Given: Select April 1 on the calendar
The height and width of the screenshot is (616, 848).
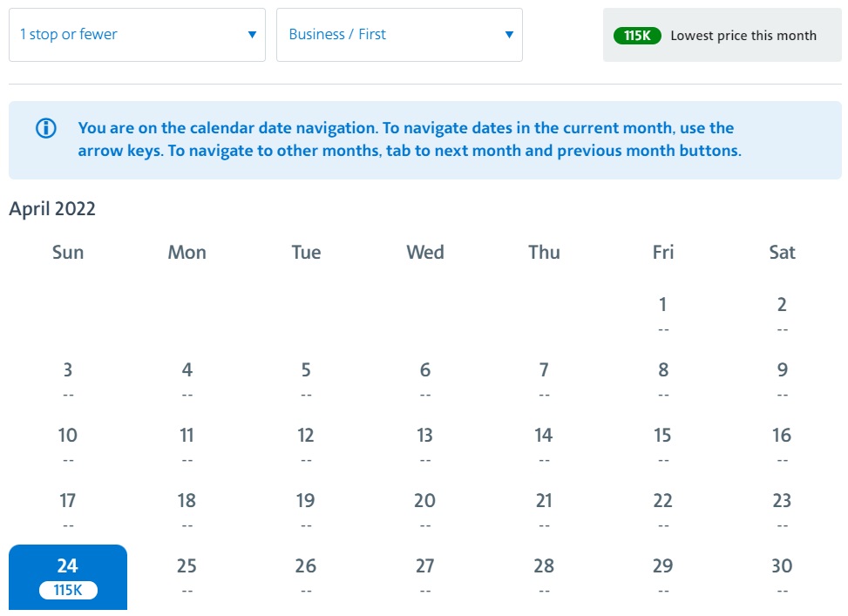Looking at the screenshot, I should click(663, 316).
